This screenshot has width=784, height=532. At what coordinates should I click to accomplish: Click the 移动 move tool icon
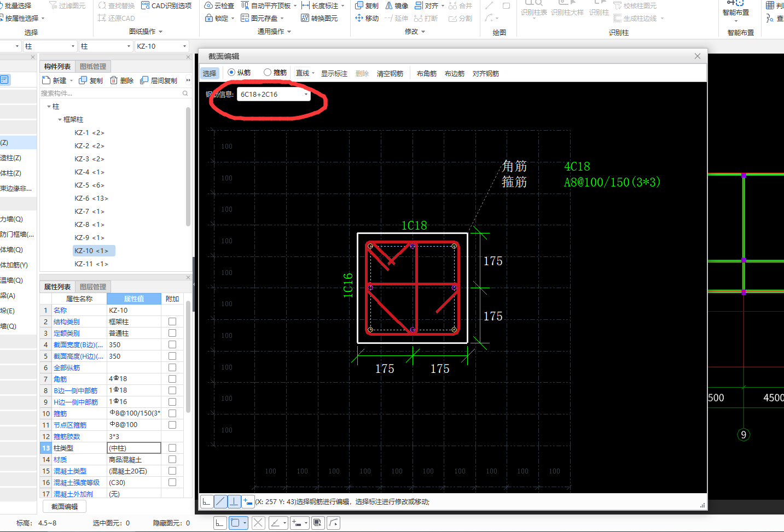click(359, 18)
